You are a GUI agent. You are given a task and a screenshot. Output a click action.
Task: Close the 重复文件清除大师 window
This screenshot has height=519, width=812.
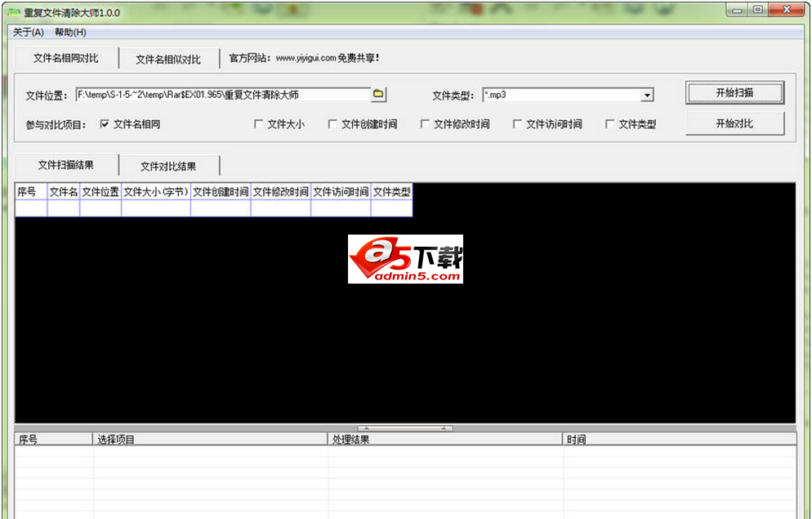coord(786,10)
